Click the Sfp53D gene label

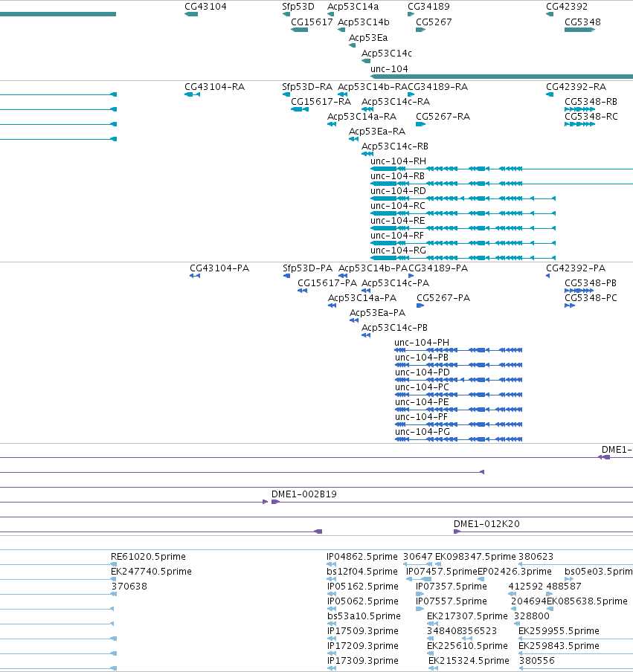(298, 7)
